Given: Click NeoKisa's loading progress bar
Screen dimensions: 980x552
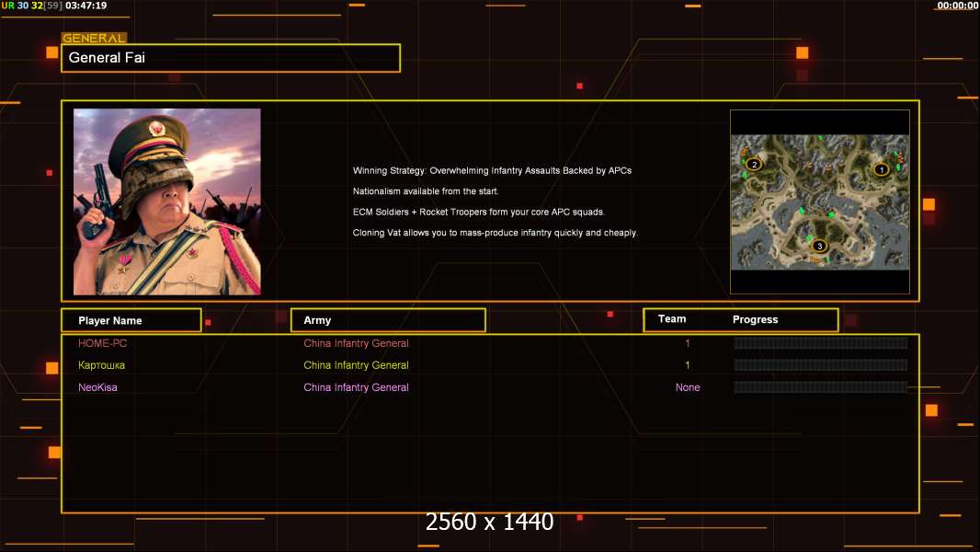Looking at the screenshot, I should [x=820, y=387].
